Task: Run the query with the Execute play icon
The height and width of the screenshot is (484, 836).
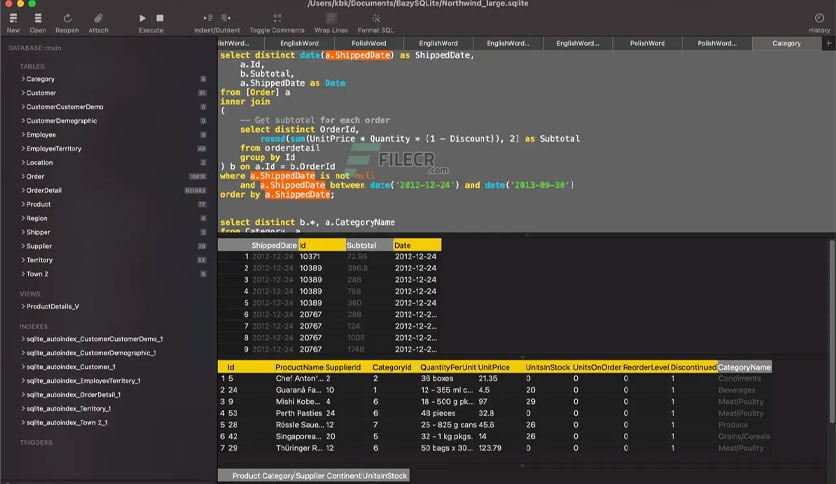Action: point(142,18)
